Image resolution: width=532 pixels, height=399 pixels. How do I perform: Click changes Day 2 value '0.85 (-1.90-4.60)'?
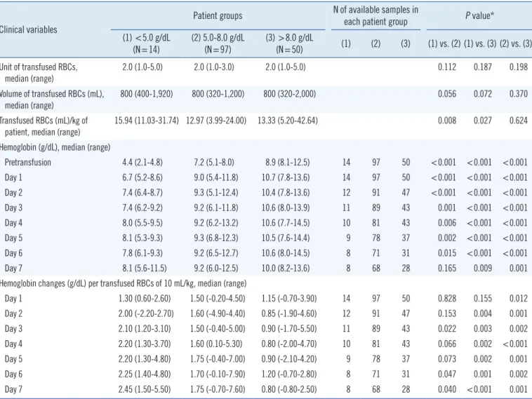[289, 313]
